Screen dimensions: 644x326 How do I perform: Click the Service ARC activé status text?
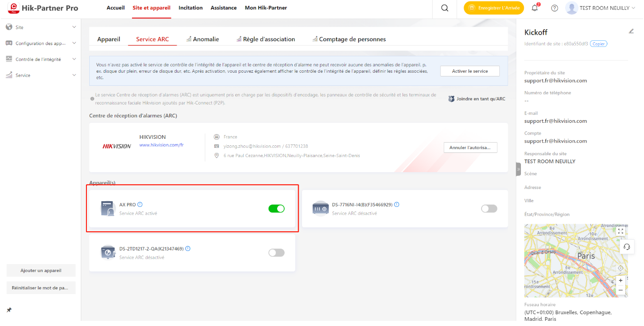(x=138, y=213)
